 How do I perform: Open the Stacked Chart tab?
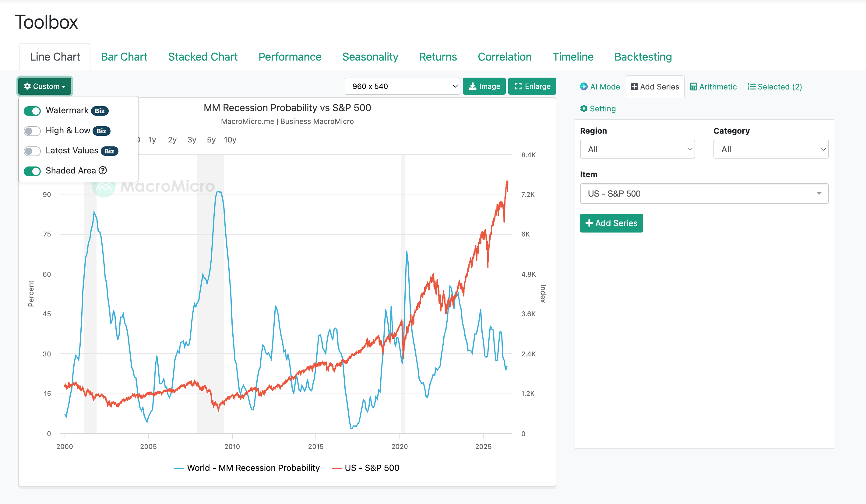coord(203,57)
